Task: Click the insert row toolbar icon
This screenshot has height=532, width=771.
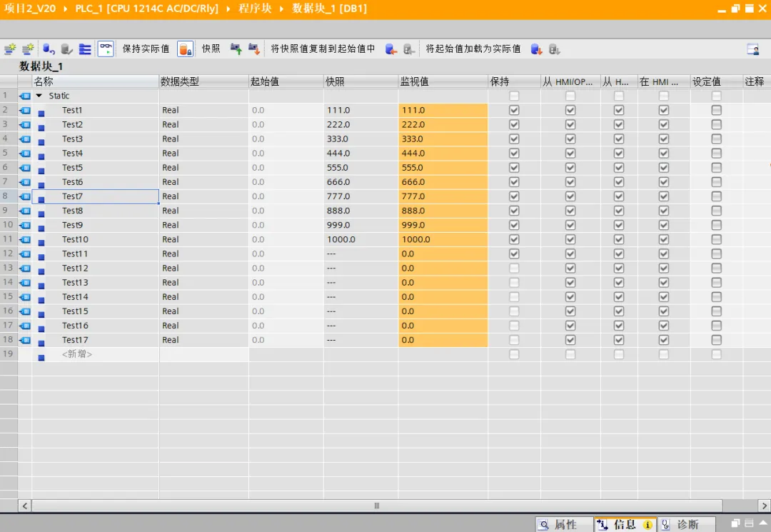Action: pos(10,49)
